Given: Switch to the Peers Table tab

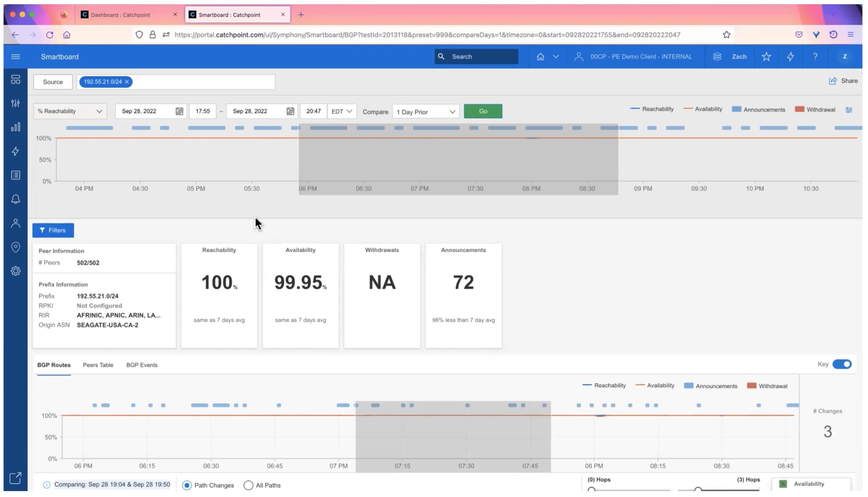Looking at the screenshot, I should pos(98,365).
